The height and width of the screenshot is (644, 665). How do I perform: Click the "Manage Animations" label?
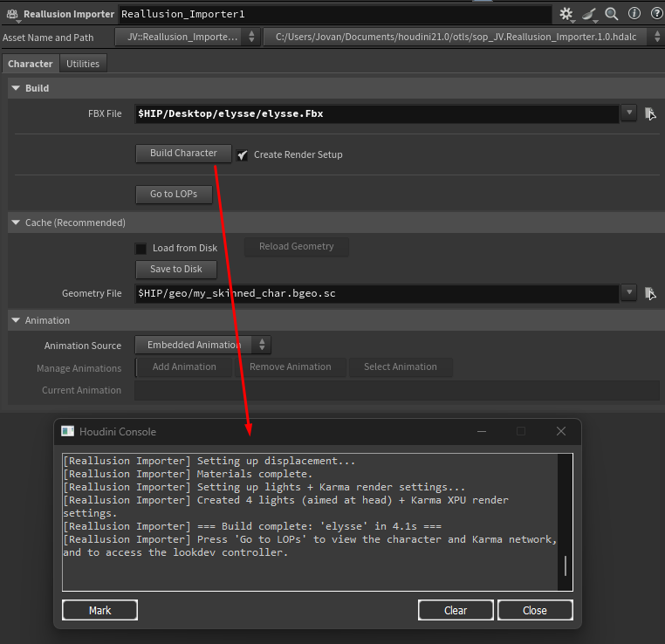(x=79, y=368)
